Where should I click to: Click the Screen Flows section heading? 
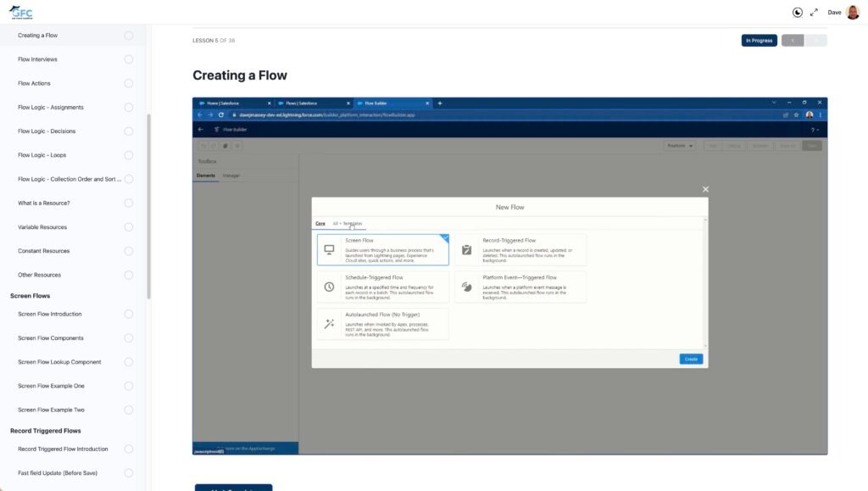30,296
